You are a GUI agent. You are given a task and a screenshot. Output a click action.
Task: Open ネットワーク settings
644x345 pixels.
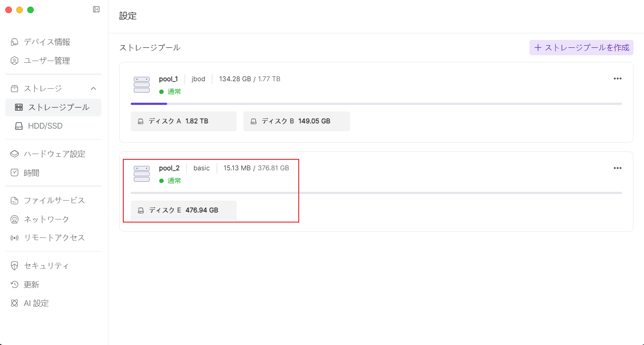click(46, 219)
